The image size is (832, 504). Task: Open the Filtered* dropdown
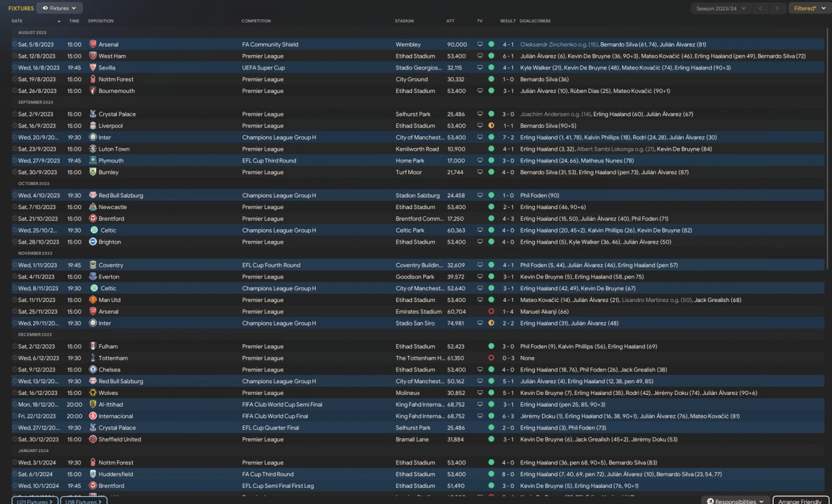tap(809, 8)
